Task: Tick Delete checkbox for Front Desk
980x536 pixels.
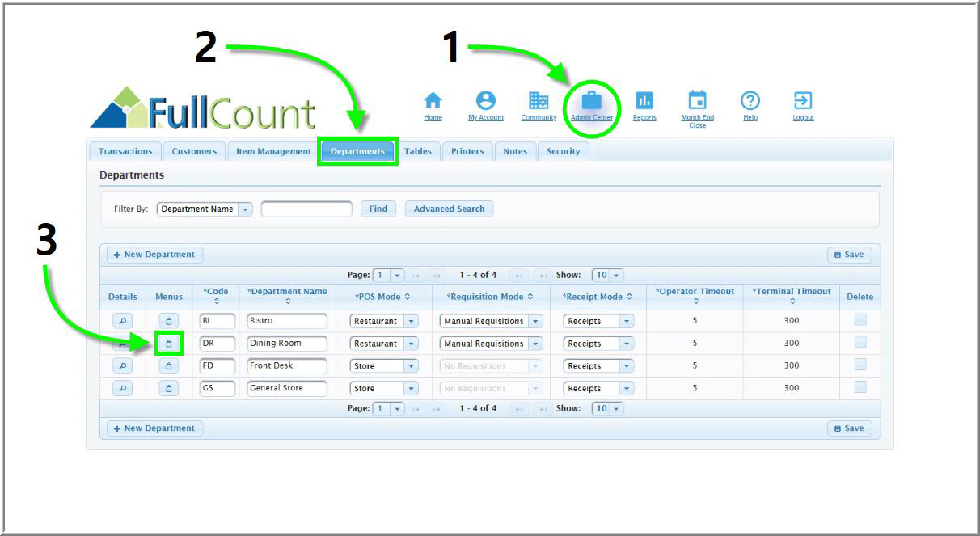Action: pos(860,365)
